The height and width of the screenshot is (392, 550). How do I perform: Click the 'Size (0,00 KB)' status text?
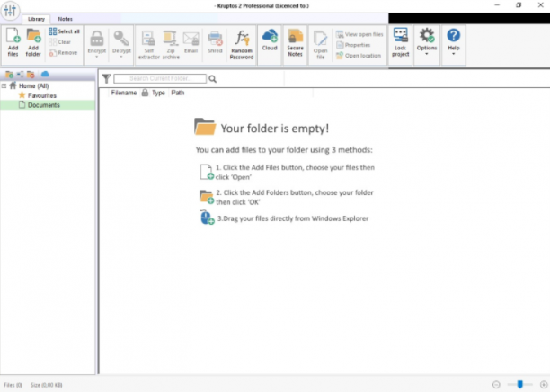pyautogui.click(x=47, y=385)
